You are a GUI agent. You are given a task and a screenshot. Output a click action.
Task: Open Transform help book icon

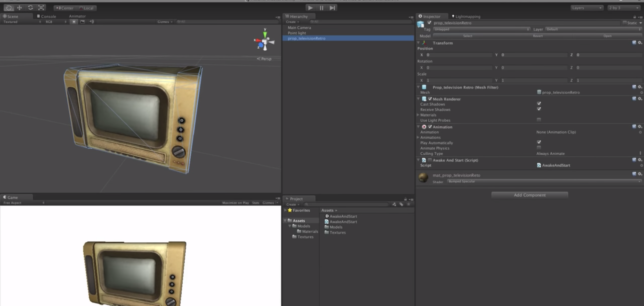[634, 43]
